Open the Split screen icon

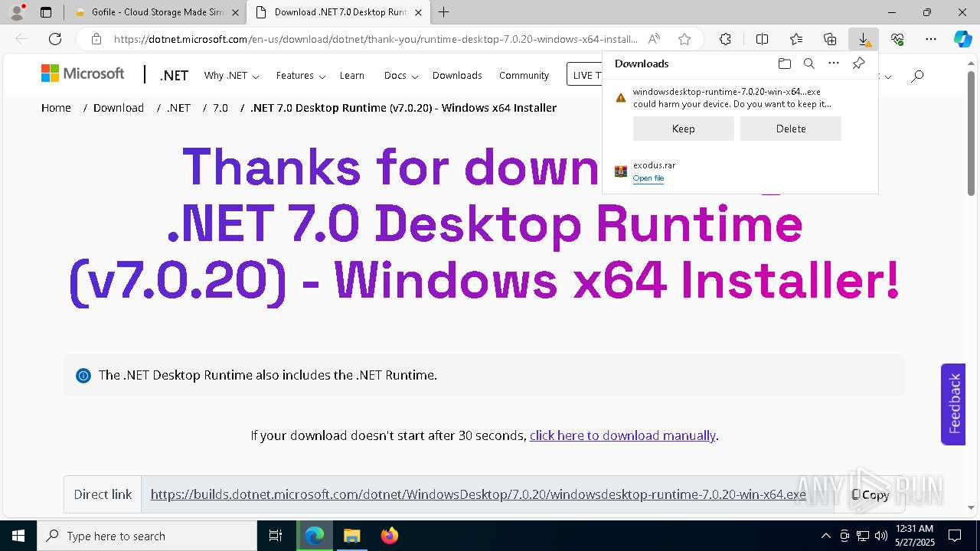coord(762,39)
